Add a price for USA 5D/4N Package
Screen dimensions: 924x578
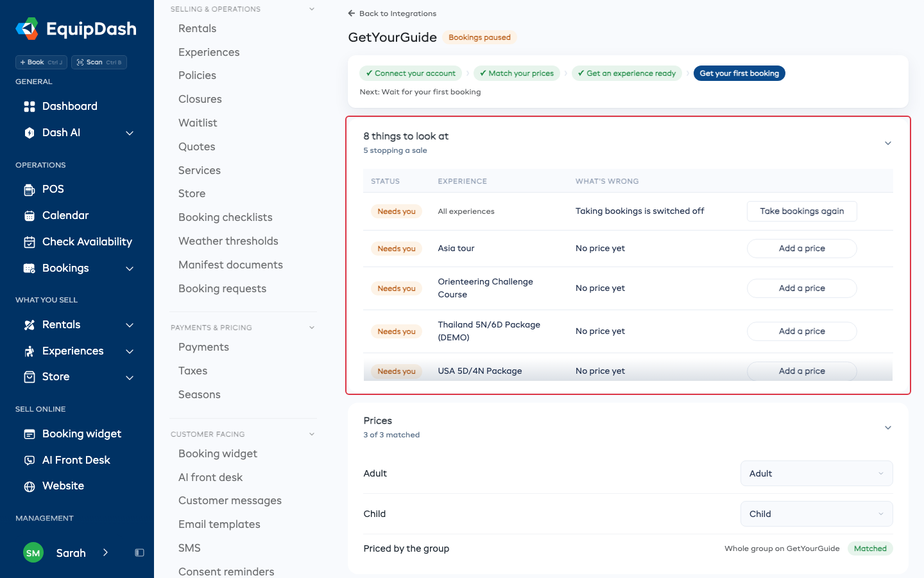pyautogui.click(x=802, y=371)
